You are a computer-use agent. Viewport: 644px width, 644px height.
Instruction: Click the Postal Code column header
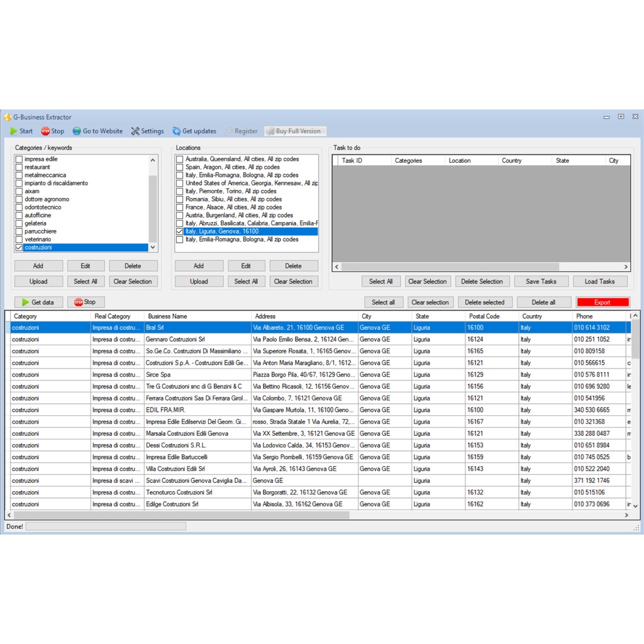pos(484,316)
